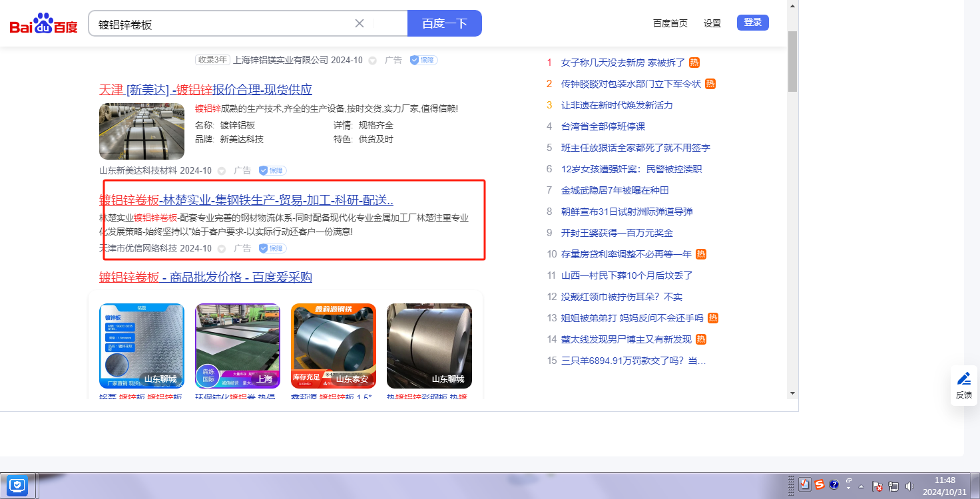Open hot search 没戴红领巾被拧伤耳朵？不实
This screenshot has width=980, height=499.
click(x=622, y=297)
